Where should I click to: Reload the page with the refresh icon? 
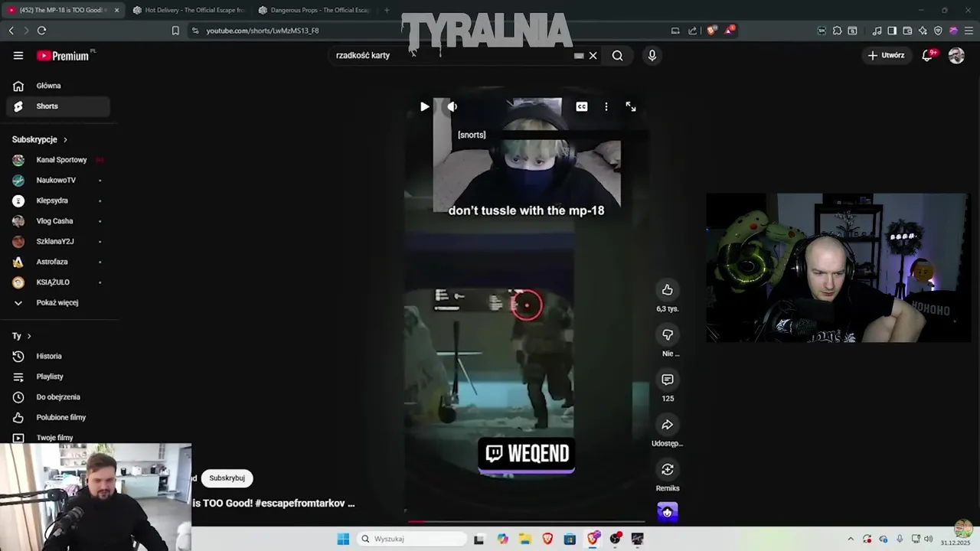[x=41, y=31]
